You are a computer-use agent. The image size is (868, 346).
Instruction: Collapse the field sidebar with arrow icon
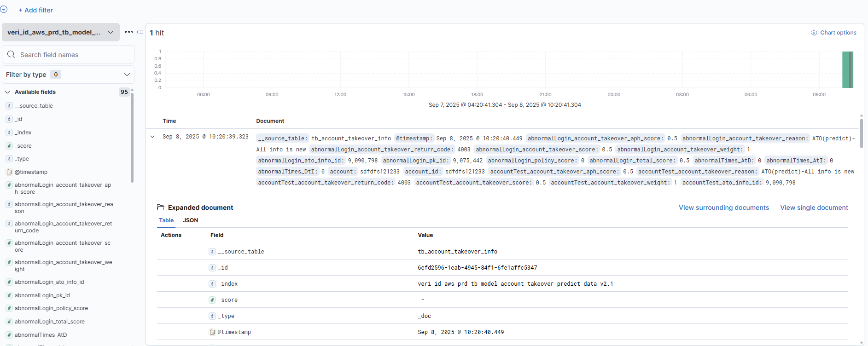point(140,32)
